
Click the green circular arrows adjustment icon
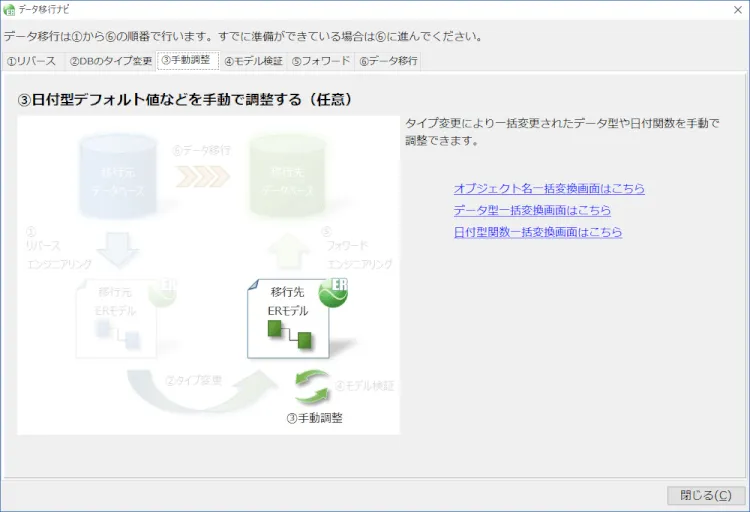pyautogui.click(x=312, y=387)
